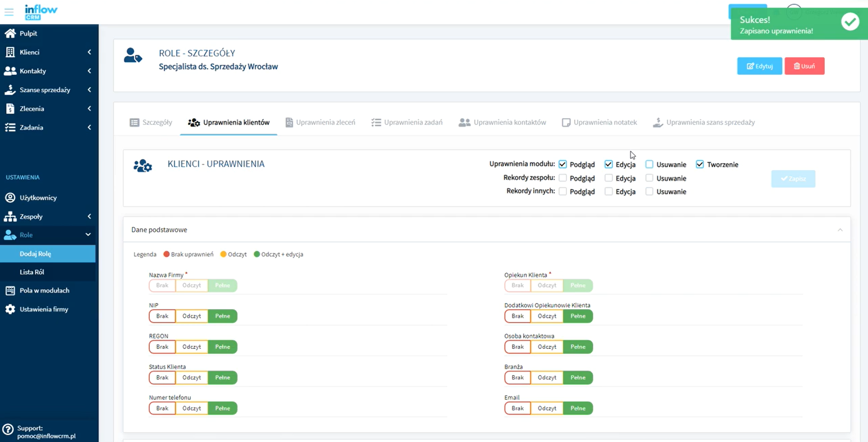This screenshot has height=442, width=868.
Task: Open the Uprawnienia notatek tab
Action: 599,123
